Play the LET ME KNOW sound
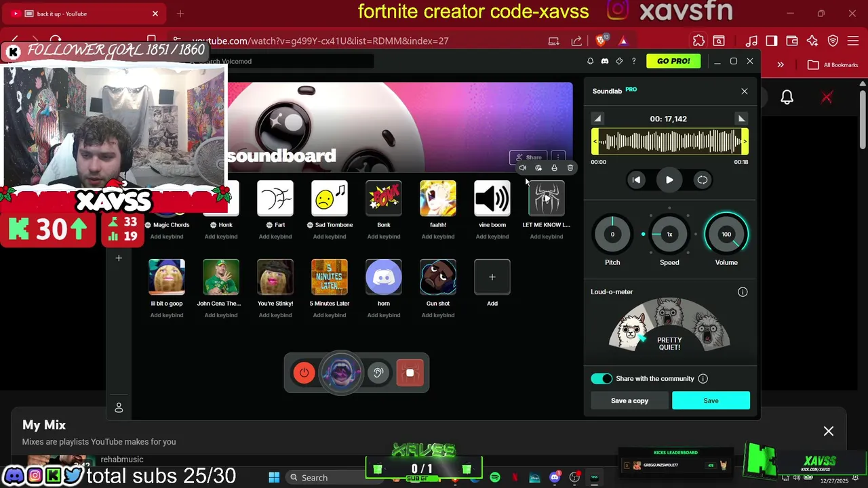868x488 pixels. (547, 199)
